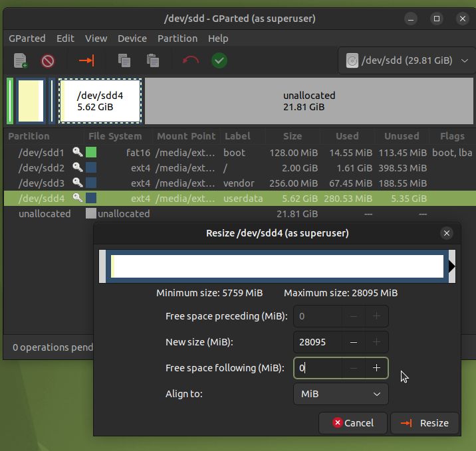
Task: Click the Mount Point column header
Action: click(x=186, y=136)
